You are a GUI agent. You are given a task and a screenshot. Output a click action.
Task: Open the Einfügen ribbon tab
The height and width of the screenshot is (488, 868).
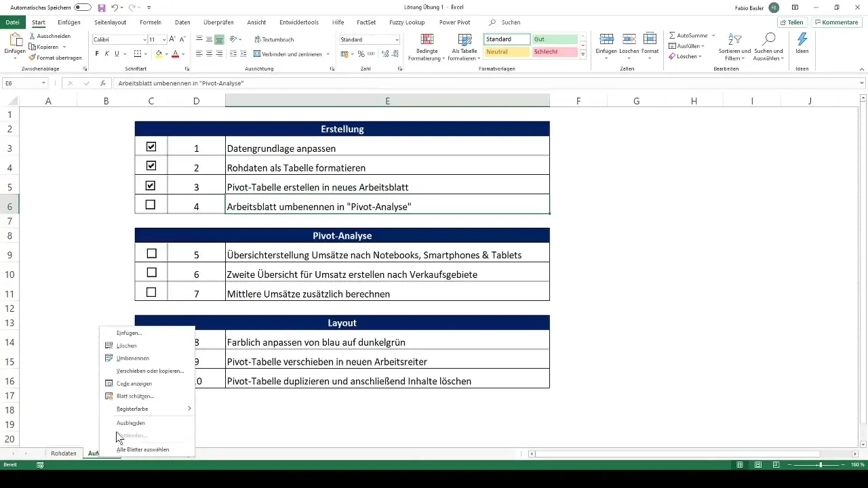point(69,22)
